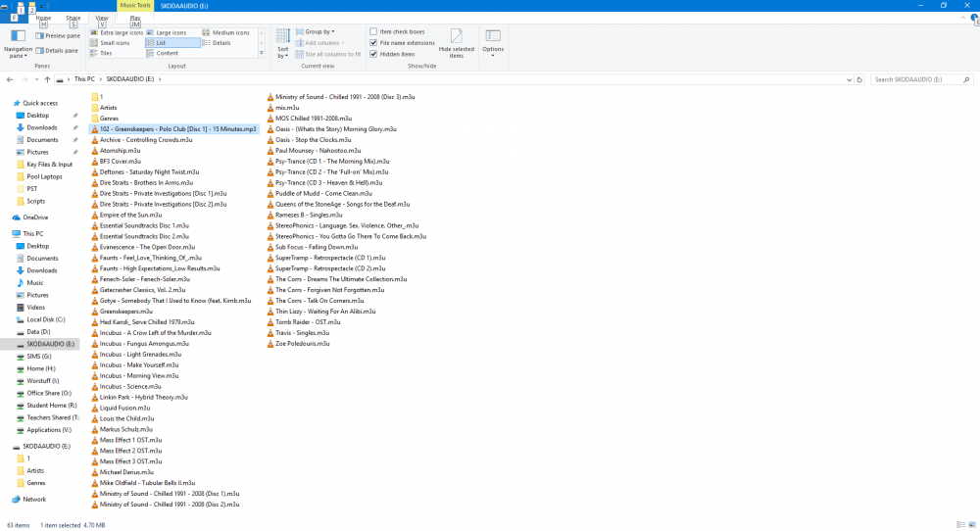Open the Play ribbon tab
The width and height of the screenshot is (980, 531).
click(x=135, y=18)
